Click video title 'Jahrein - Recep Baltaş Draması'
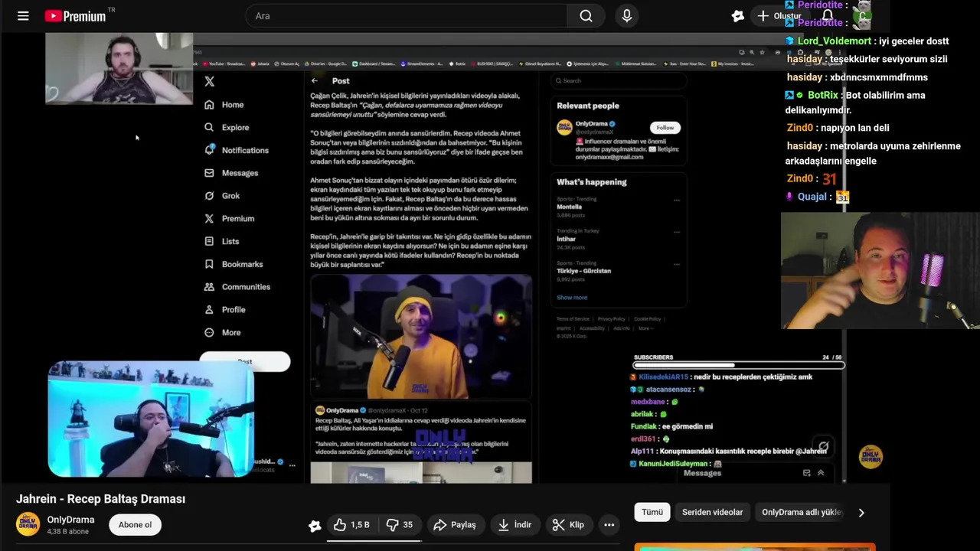The height and width of the screenshot is (551, 980). pos(101,499)
